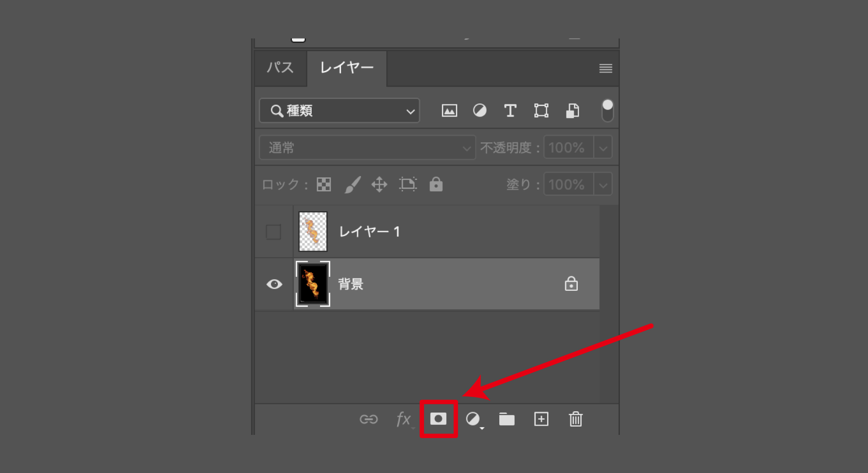Click the create adjustment layer icon
This screenshot has width=868, height=473.
[x=473, y=419]
